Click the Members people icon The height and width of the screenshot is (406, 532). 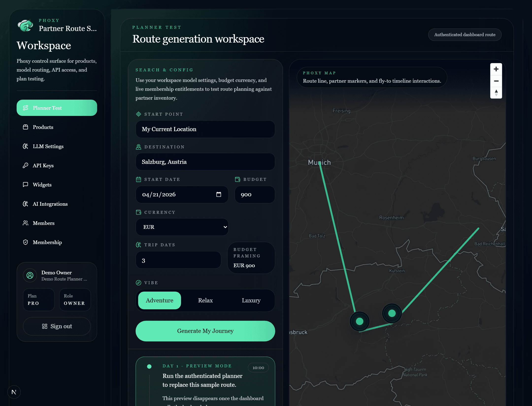25,223
